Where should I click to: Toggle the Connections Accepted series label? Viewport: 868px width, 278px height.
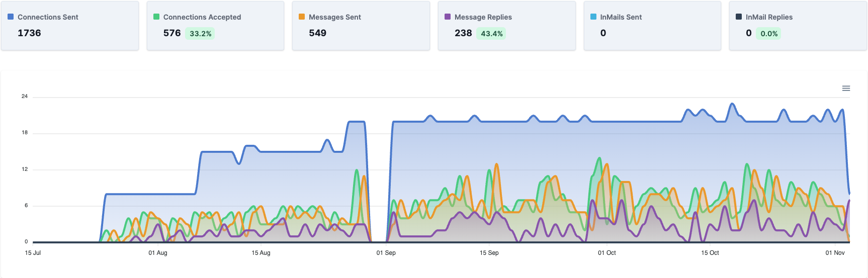[x=202, y=17]
